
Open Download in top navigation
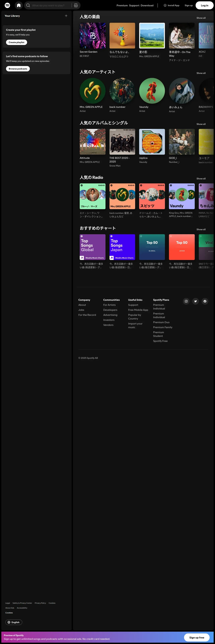[147, 5]
